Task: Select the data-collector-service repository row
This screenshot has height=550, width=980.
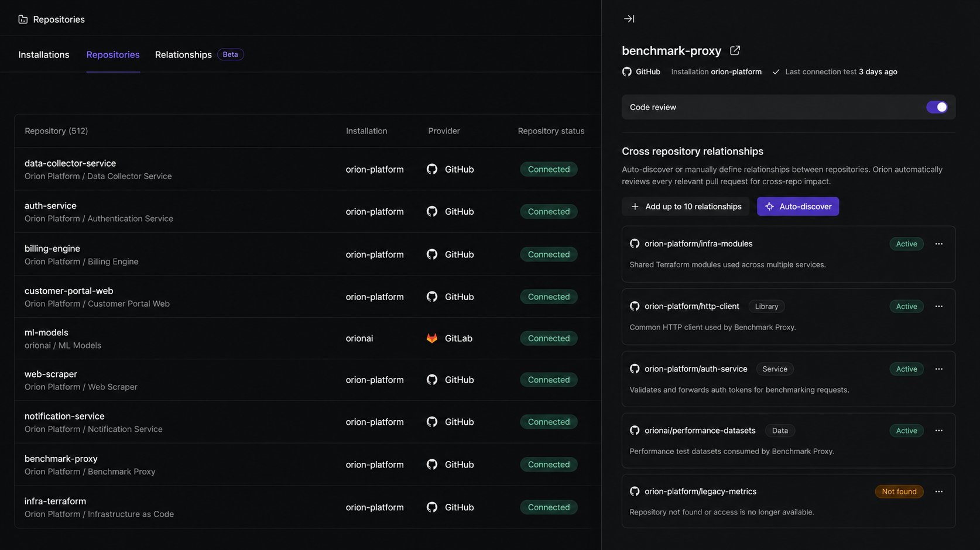Action: 307,169
